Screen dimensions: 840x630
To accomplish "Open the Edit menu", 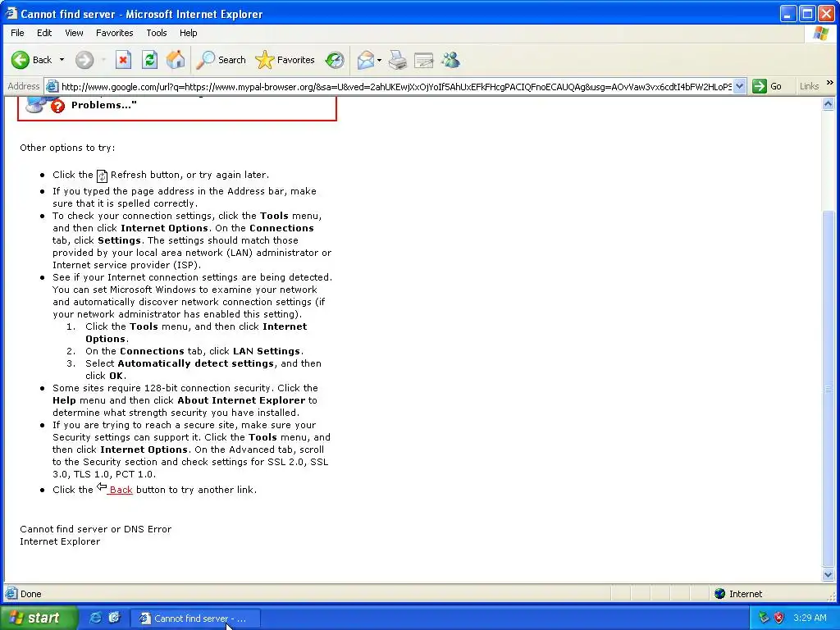I will [x=44, y=33].
